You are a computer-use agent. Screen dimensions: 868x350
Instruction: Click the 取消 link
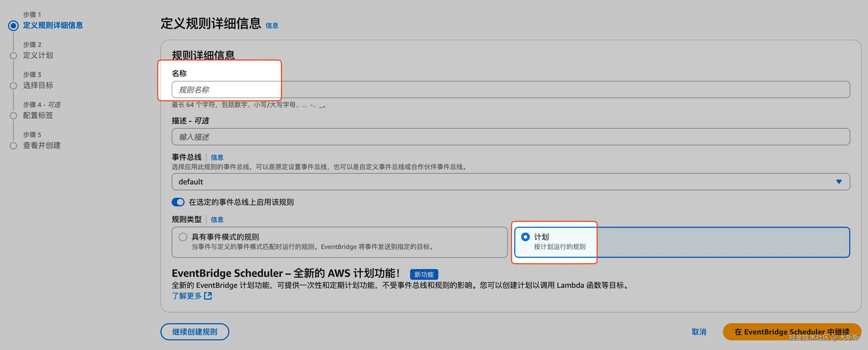(x=698, y=332)
